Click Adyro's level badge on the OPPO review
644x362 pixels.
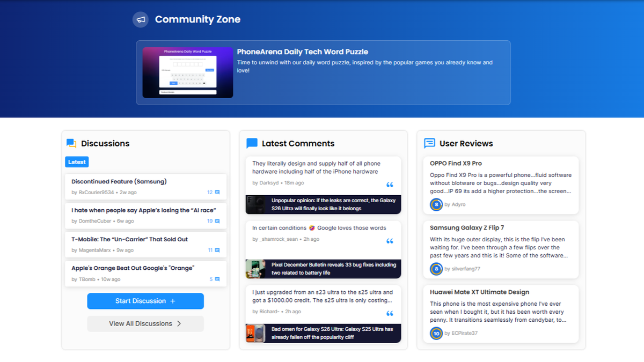click(436, 204)
